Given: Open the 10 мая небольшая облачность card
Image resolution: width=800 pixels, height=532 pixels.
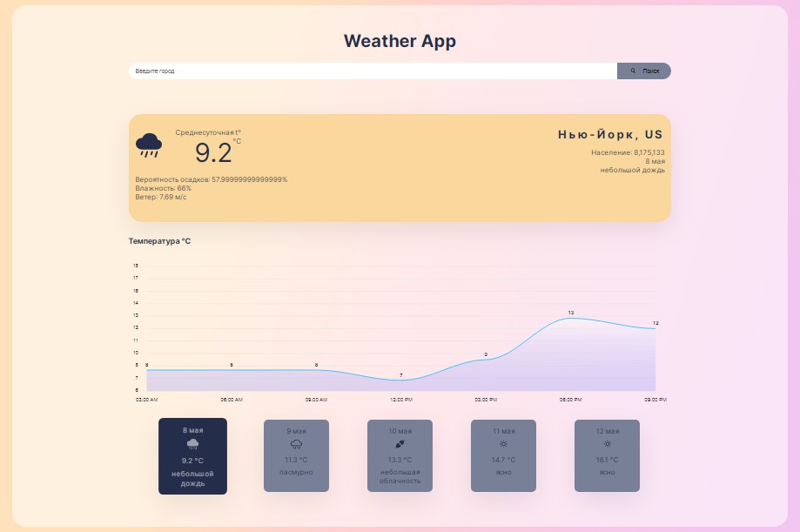Looking at the screenshot, I should [400, 455].
